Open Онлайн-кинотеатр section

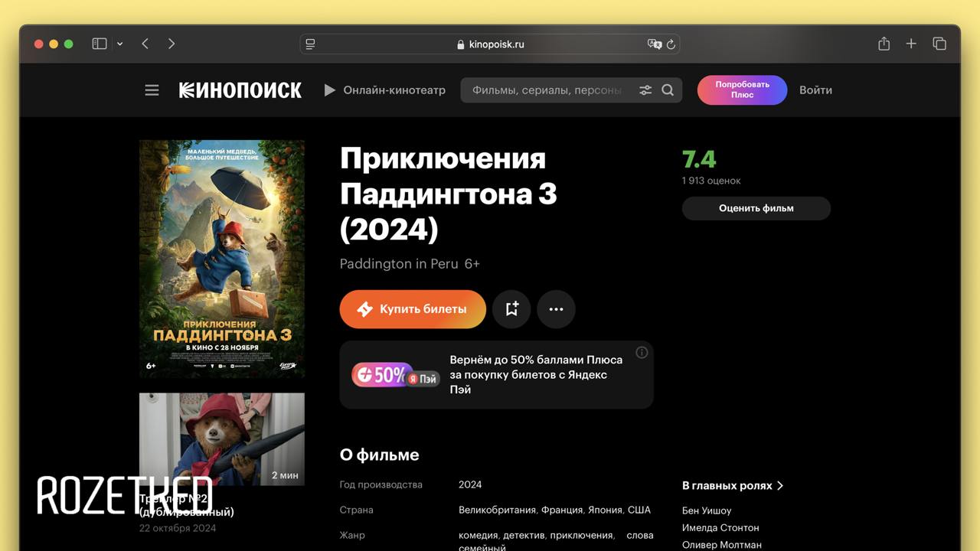tap(384, 90)
